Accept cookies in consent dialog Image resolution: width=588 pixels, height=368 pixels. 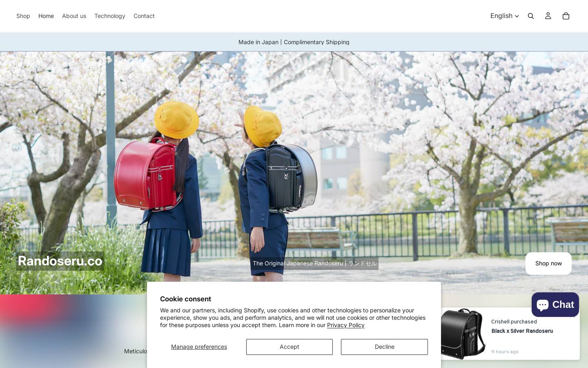pos(290,347)
